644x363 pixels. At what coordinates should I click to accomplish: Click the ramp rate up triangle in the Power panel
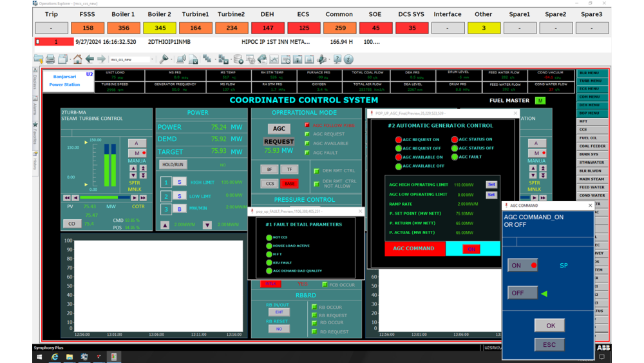[x=165, y=225]
